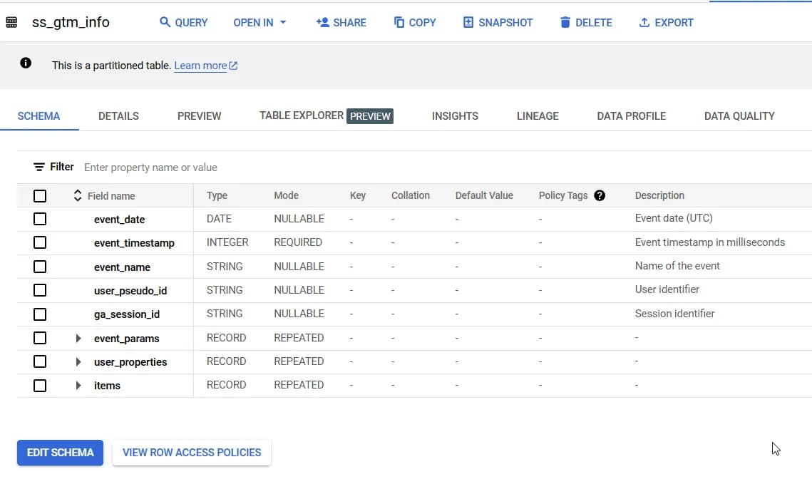This screenshot has height=504, width=812.
Task: Click the EDIT SCHEMA button
Action: [60, 453]
